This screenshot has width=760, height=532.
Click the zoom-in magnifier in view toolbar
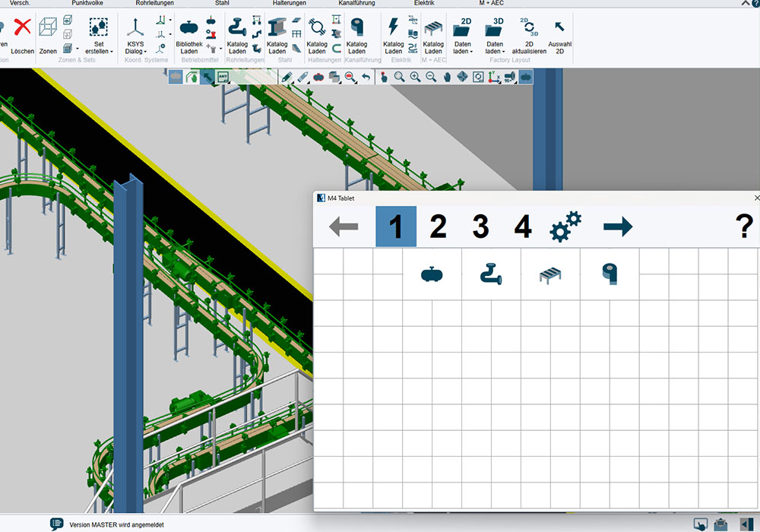[x=415, y=77]
